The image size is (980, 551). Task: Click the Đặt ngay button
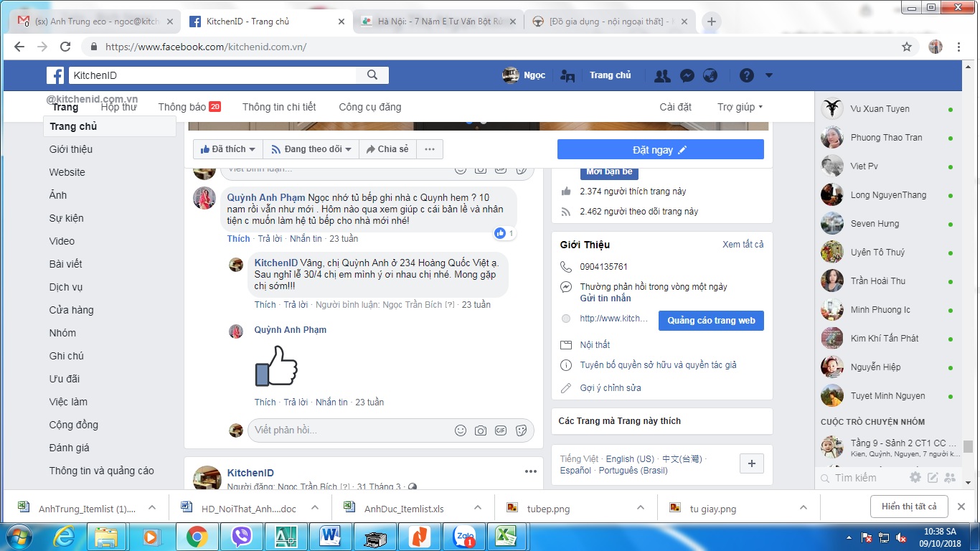[660, 149]
